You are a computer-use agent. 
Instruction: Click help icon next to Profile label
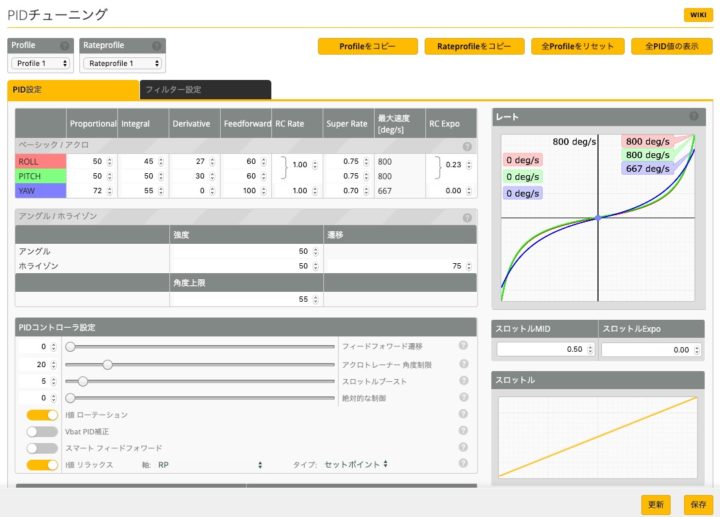tap(65, 46)
